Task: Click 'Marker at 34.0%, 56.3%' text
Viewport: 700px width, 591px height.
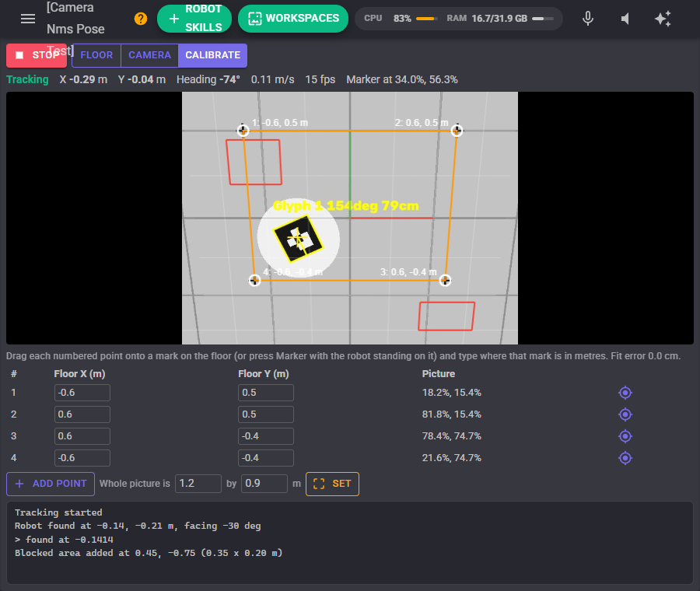Action: (x=402, y=79)
